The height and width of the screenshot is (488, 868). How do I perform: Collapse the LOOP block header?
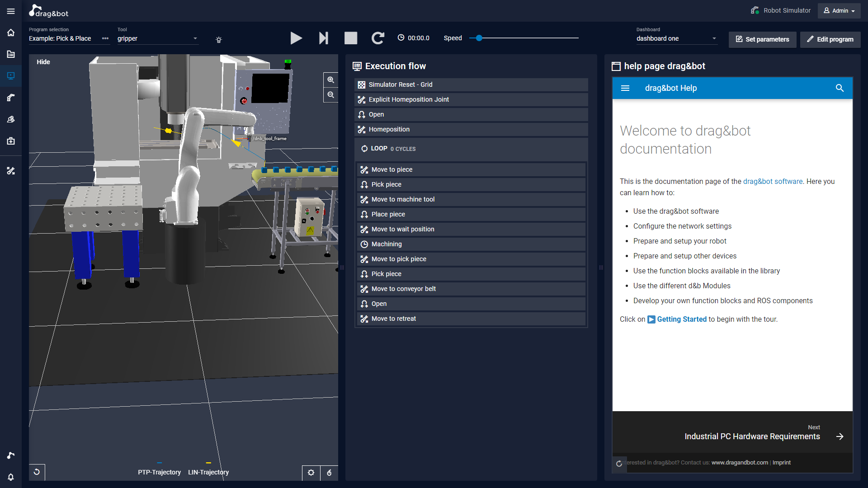tap(471, 149)
